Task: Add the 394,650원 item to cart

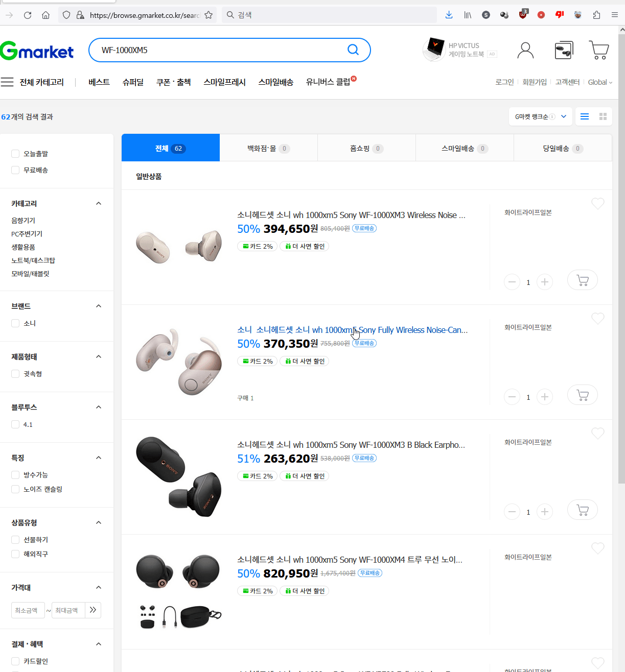Action: coord(583,280)
